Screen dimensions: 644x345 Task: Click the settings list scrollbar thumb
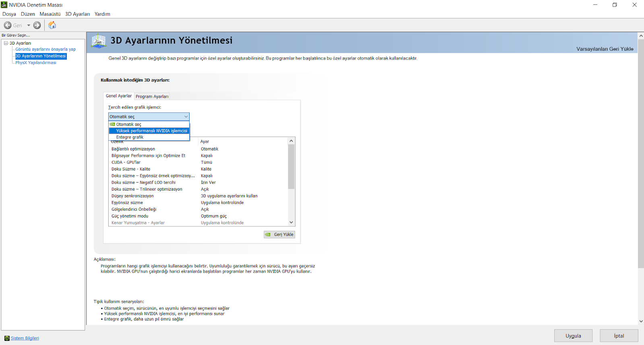[291, 166]
